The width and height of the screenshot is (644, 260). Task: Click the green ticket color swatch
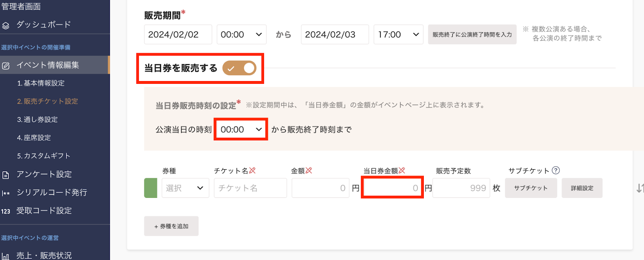151,188
